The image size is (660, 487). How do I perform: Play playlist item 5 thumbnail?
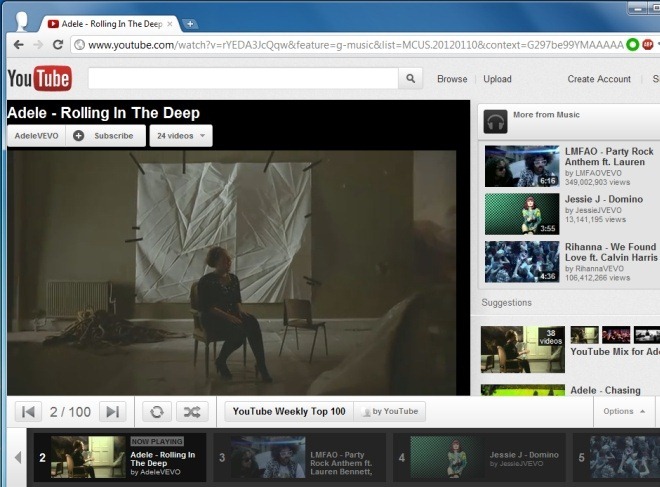(x=625, y=457)
